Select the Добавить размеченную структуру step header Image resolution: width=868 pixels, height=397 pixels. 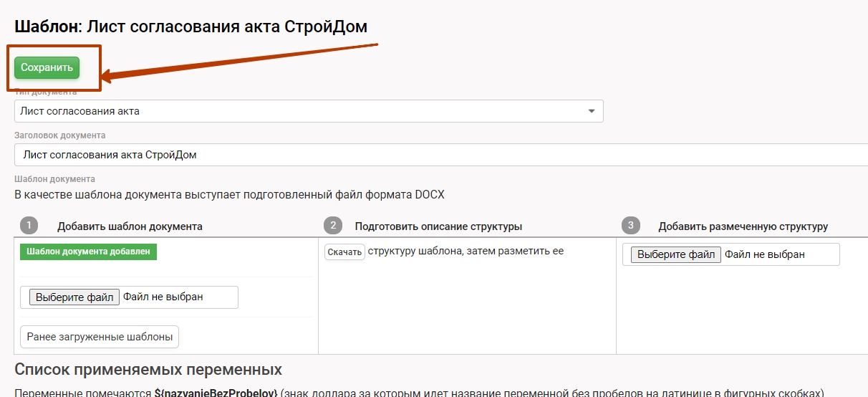[743, 226]
